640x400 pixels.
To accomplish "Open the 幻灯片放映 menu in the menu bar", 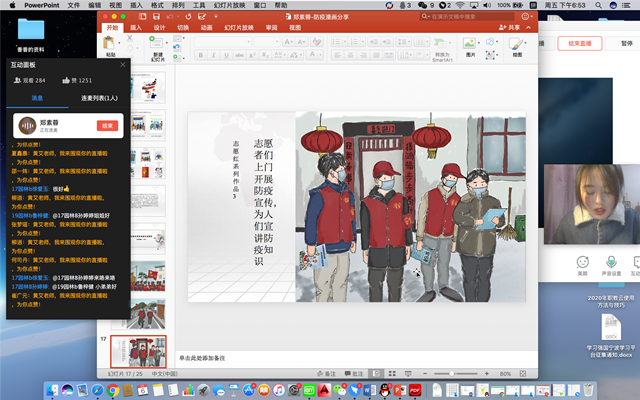I will (x=229, y=5).
